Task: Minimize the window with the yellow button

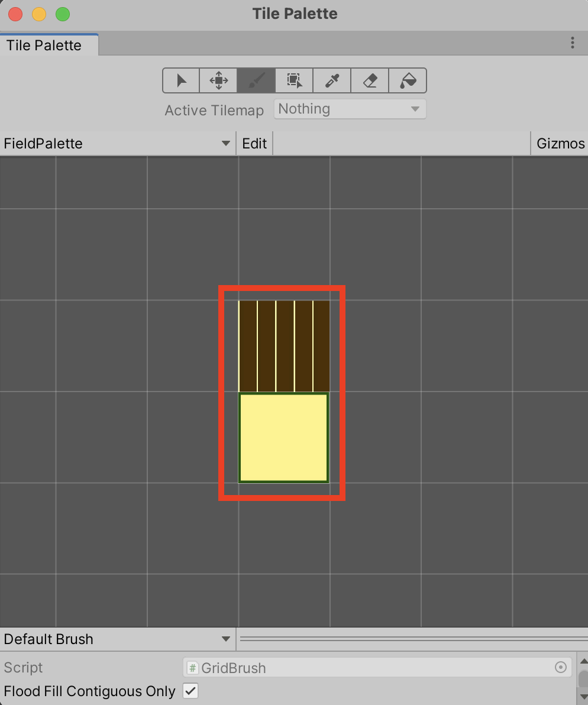Action: pos(39,14)
